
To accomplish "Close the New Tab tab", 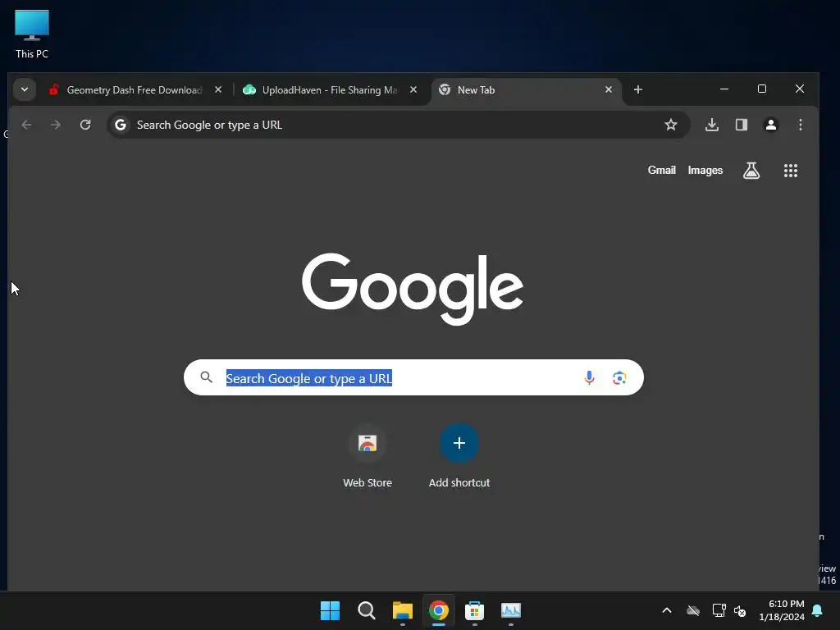I will point(608,89).
